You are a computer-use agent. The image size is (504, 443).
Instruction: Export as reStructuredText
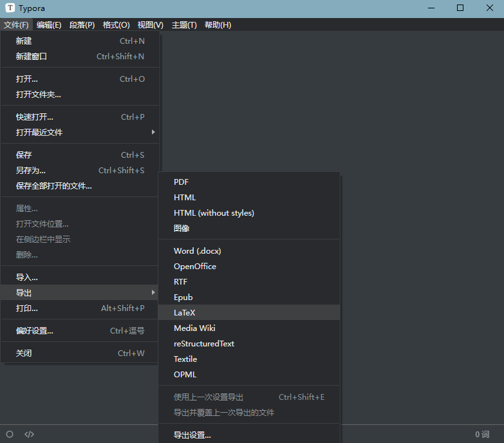(x=249, y=343)
